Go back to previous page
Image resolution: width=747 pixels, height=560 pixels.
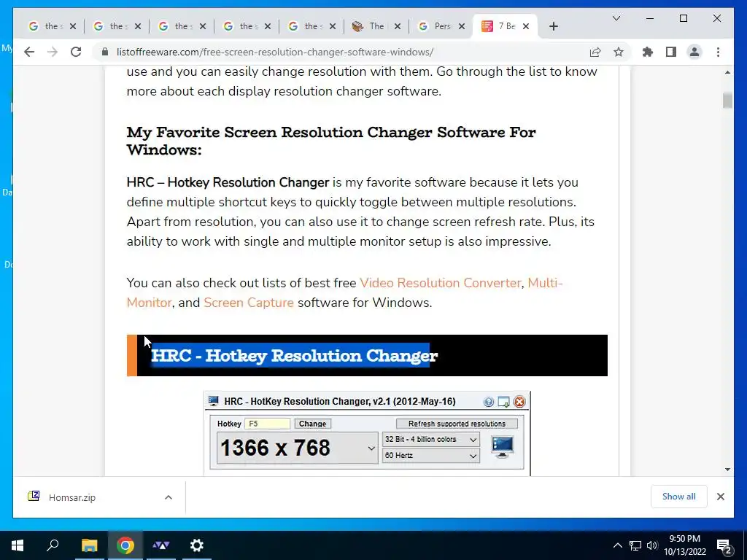click(29, 52)
